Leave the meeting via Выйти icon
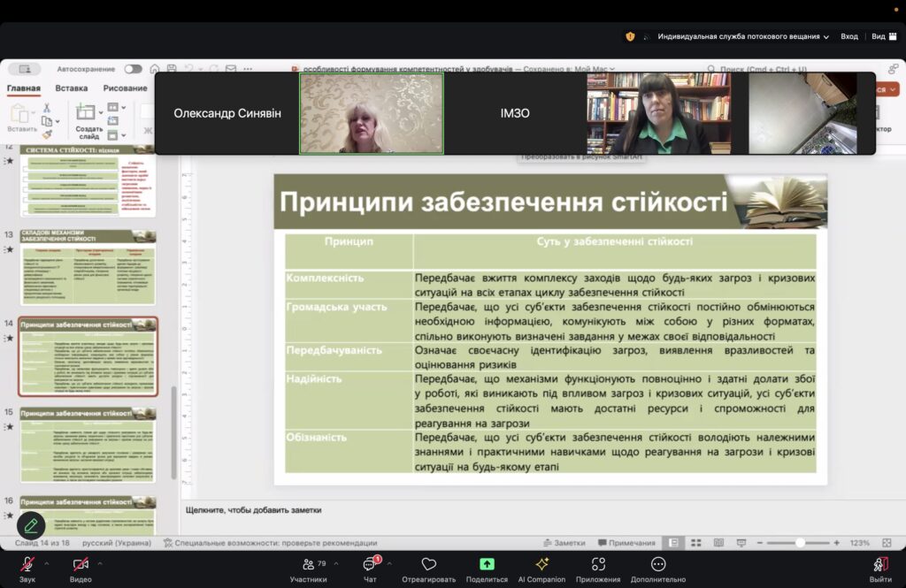906x588 pixels. (x=880, y=564)
